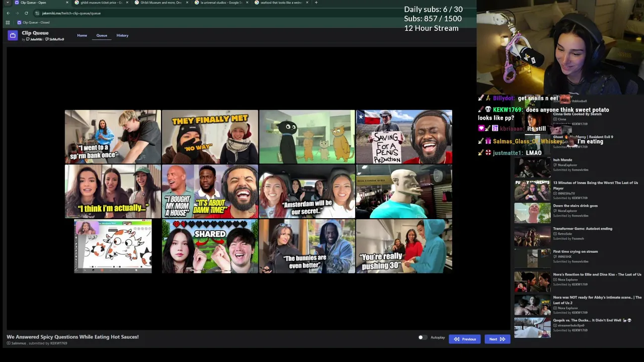Image resolution: width=644 pixels, height=362 pixels.
Task: Switch to 'Ghibli Museum and more' tab
Action: (161, 3)
